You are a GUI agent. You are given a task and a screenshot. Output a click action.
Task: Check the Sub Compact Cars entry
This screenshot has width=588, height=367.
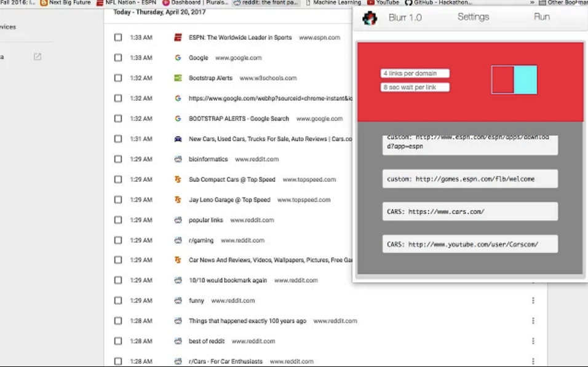(117, 179)
